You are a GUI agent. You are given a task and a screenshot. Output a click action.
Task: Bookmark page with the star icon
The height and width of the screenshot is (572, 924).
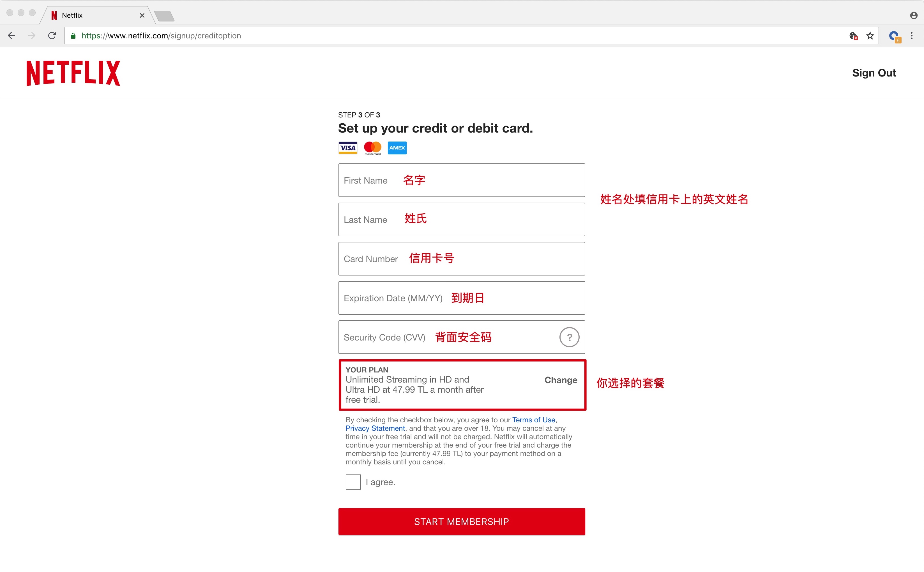coord(870,36)
